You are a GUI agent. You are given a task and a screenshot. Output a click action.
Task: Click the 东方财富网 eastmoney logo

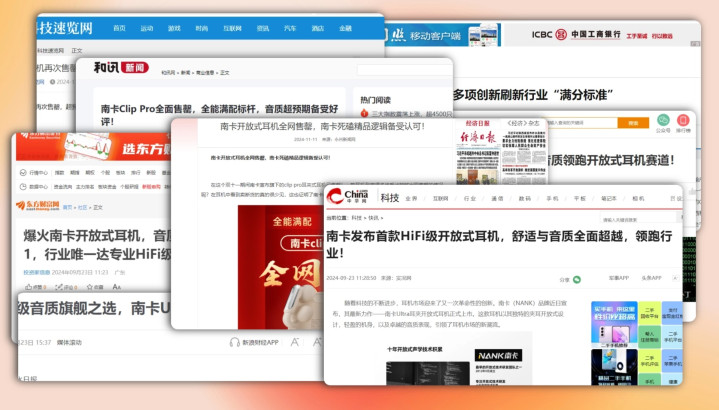click(38, 206)
